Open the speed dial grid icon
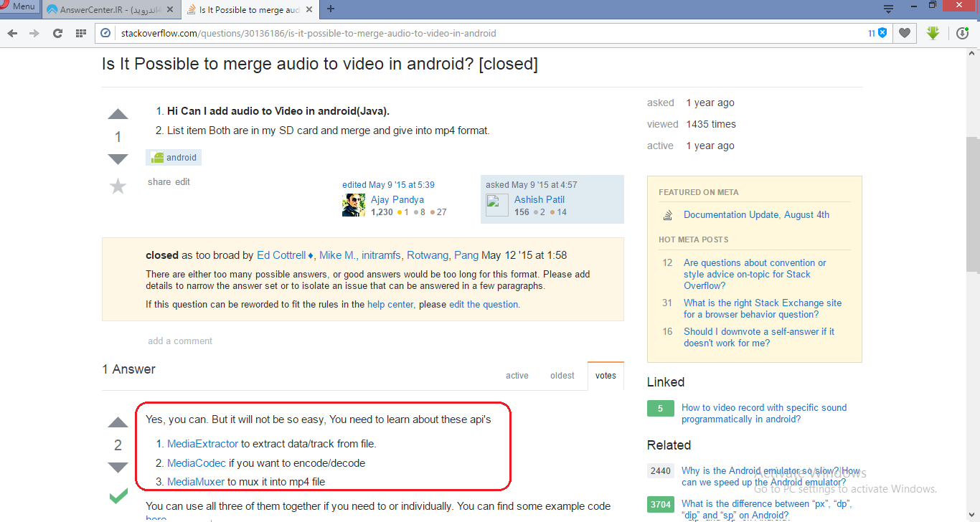 click(81, 33)
